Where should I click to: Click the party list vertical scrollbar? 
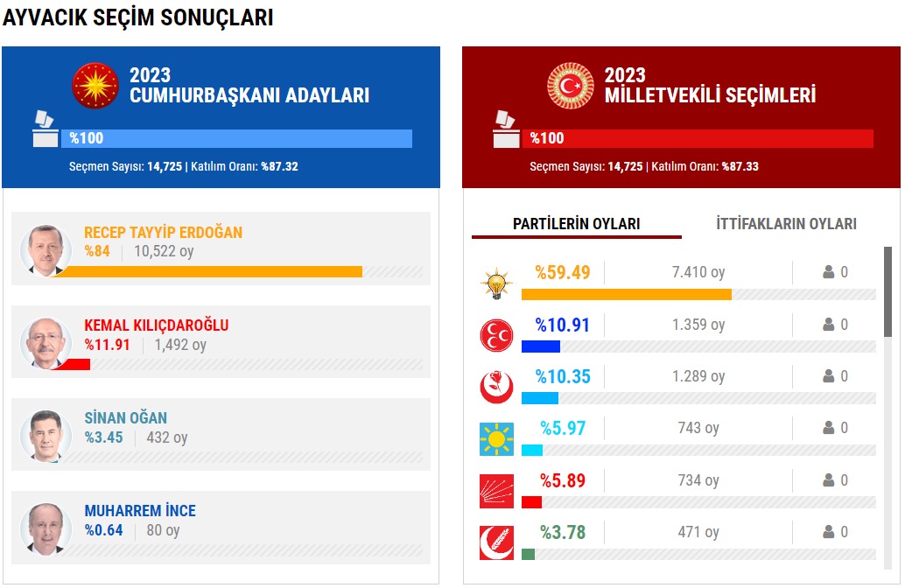point(887,291)
